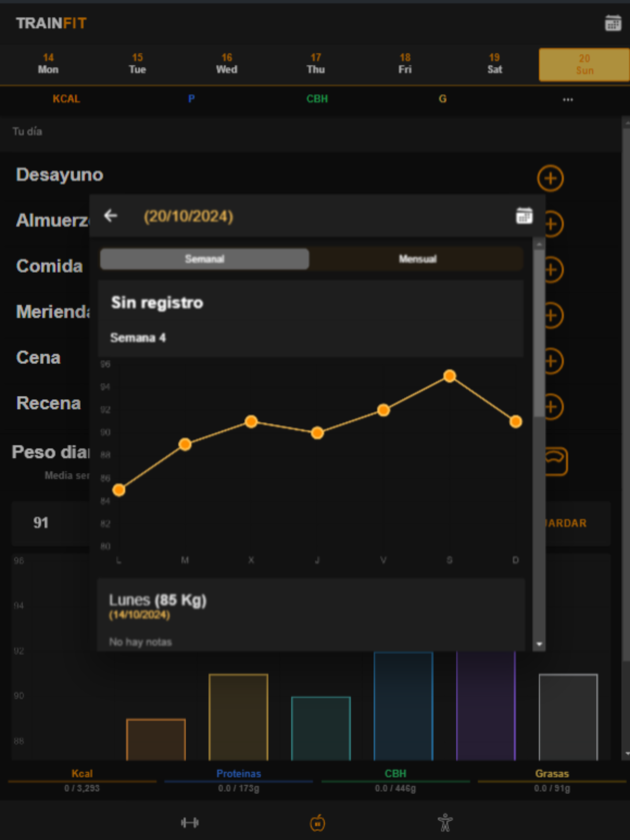The height and width of the screenshot is (840, 630).
Task: Click the CBH 0.0 / 446g summary
Action: coord(395,781)
